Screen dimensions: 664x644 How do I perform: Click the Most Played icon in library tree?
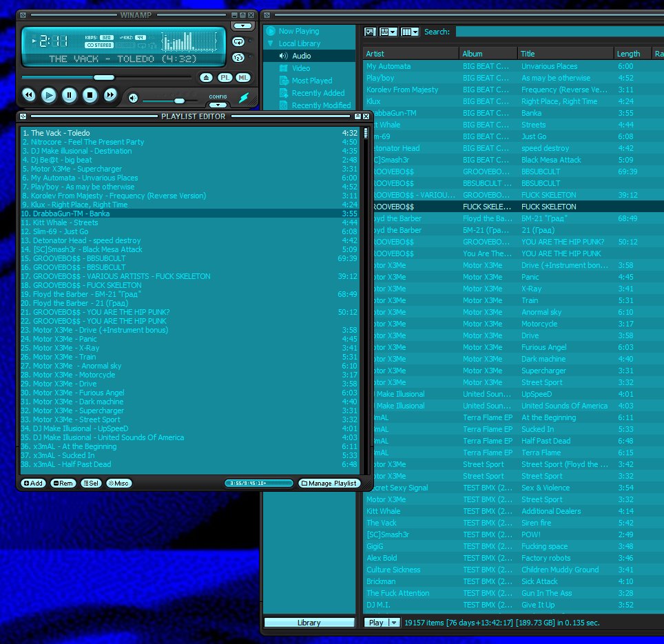coord(284,81)
